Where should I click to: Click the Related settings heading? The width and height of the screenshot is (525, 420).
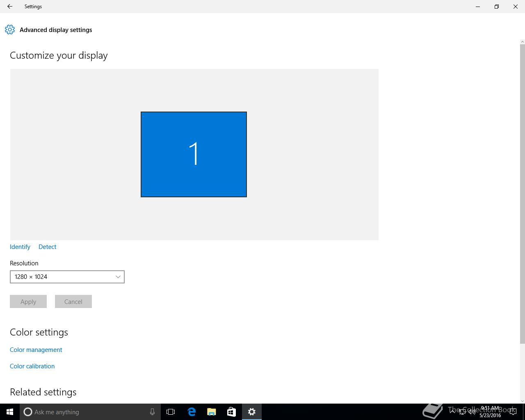coord(43,392)
